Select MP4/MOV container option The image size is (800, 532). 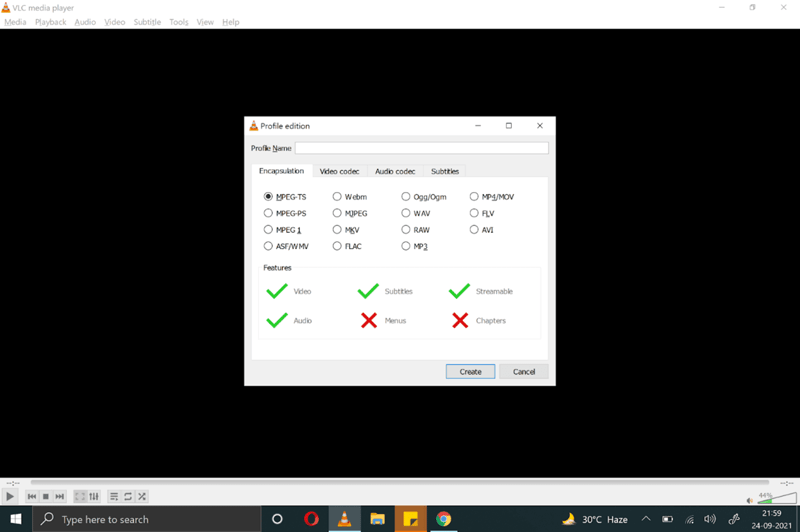[x=492, y=197]
